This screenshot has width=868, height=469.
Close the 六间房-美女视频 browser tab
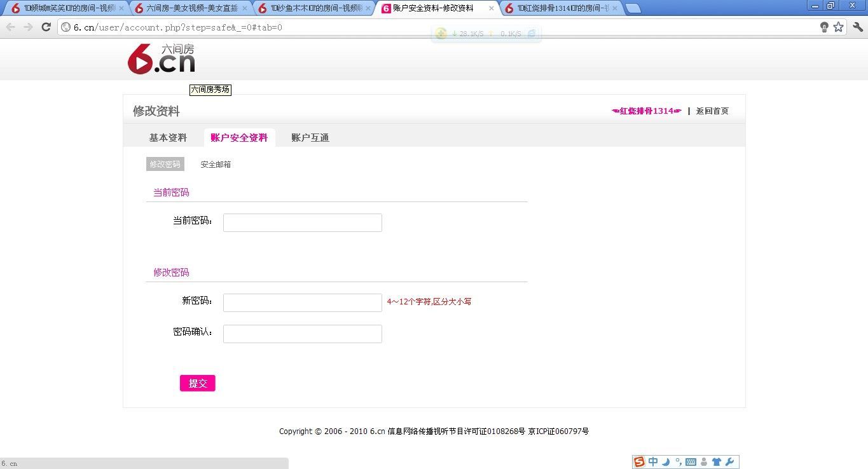[245, 8]
